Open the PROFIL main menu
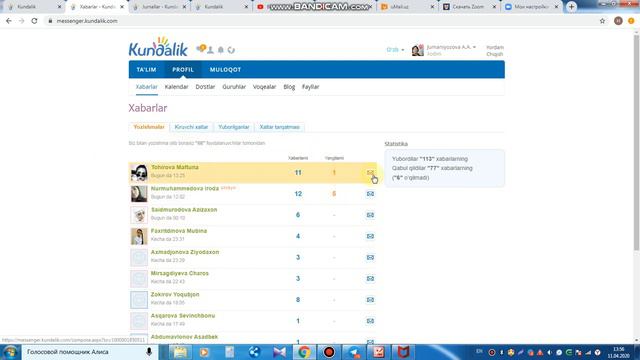 pos(183,69)
